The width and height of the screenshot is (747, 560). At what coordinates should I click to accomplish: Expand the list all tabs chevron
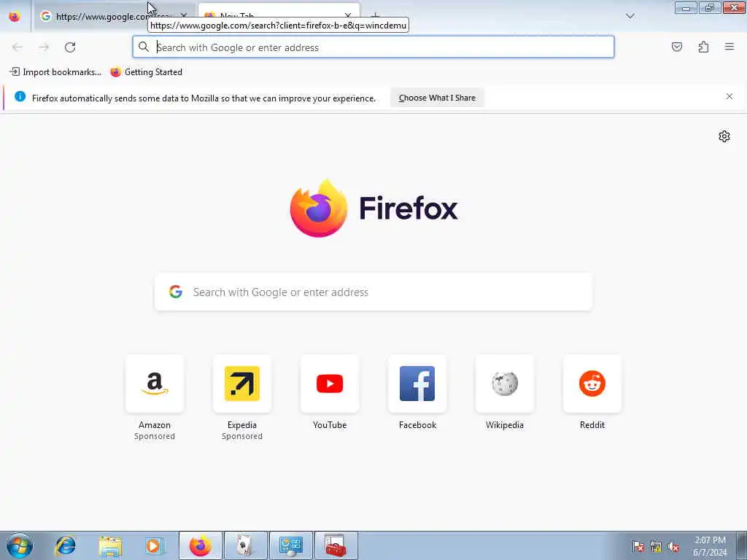(630, 16)
